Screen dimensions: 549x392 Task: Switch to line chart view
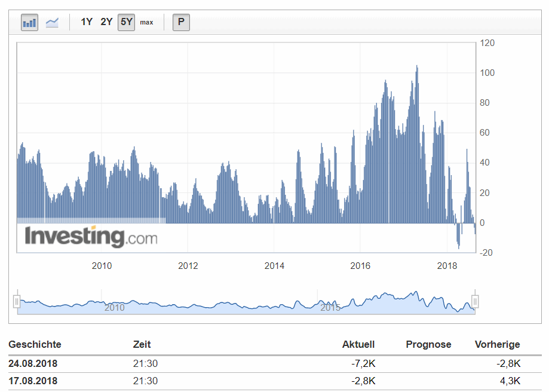[x=52, y=23]
